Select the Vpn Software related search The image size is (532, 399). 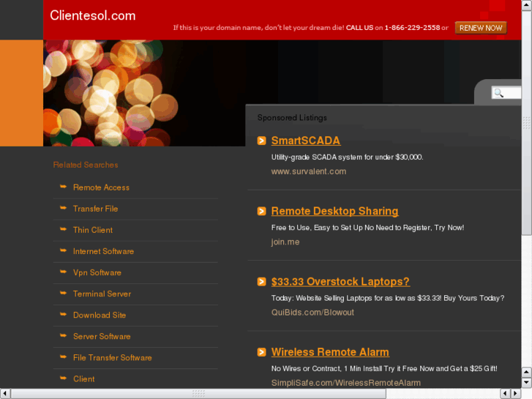(97, 272)
